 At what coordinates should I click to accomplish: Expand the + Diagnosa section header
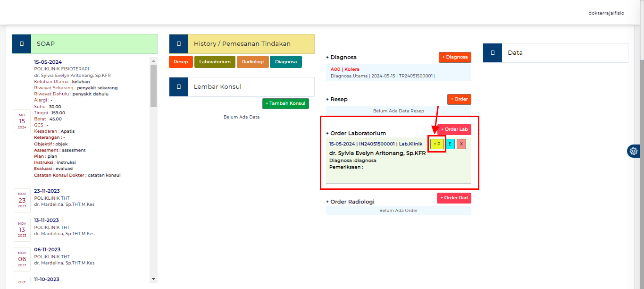click(x=341, y=57)
